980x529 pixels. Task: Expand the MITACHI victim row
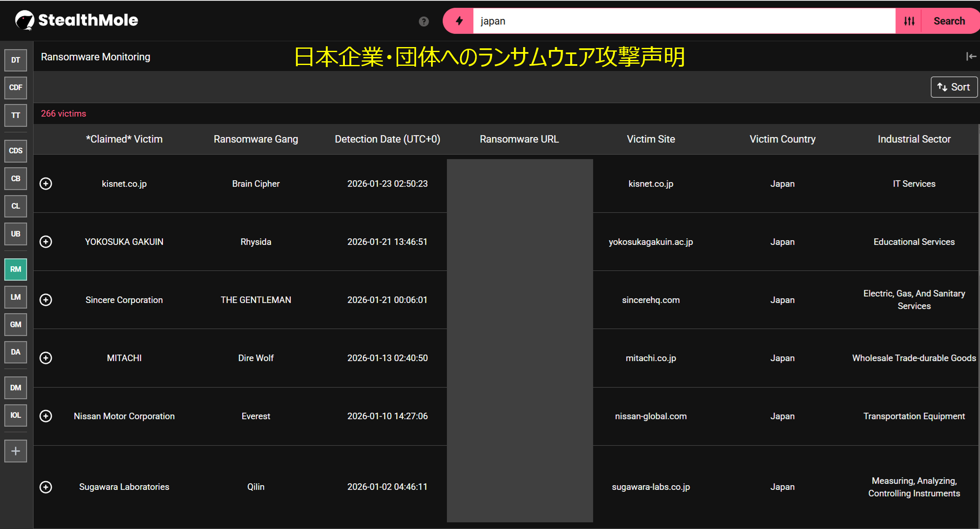[46, 358]
